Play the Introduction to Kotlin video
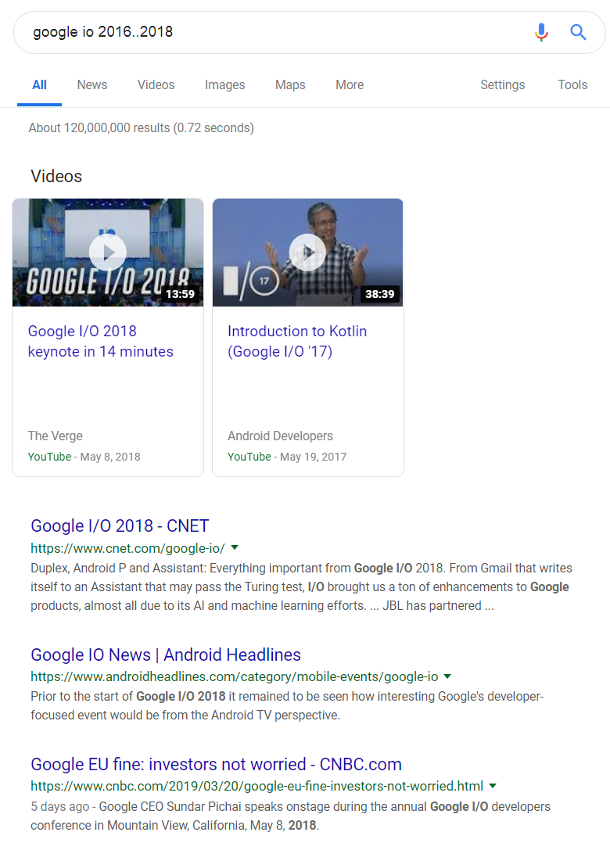610x868 pixels. pyautogui.click(x=308, y=253)
